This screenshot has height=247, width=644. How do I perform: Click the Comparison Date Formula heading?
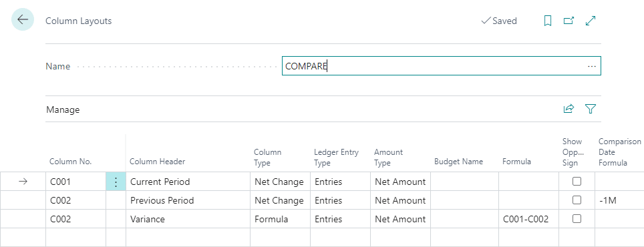click(x=619, y=152)
